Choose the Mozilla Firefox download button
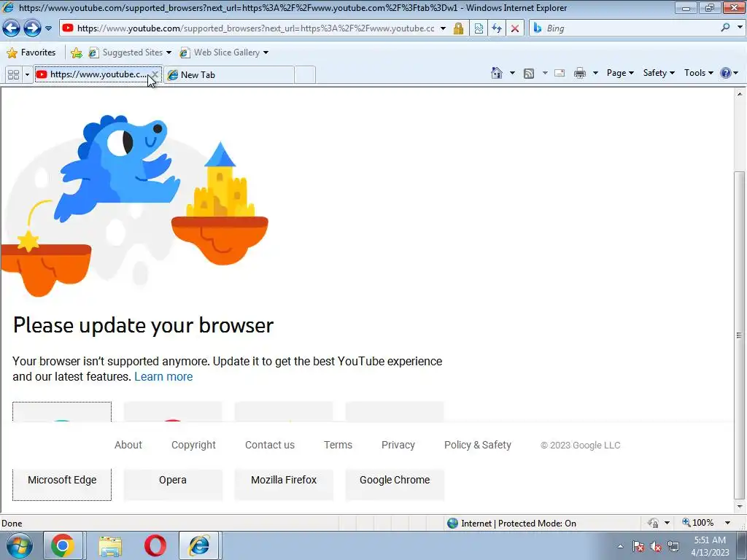The image size is (747, 560). pos(284,480)
